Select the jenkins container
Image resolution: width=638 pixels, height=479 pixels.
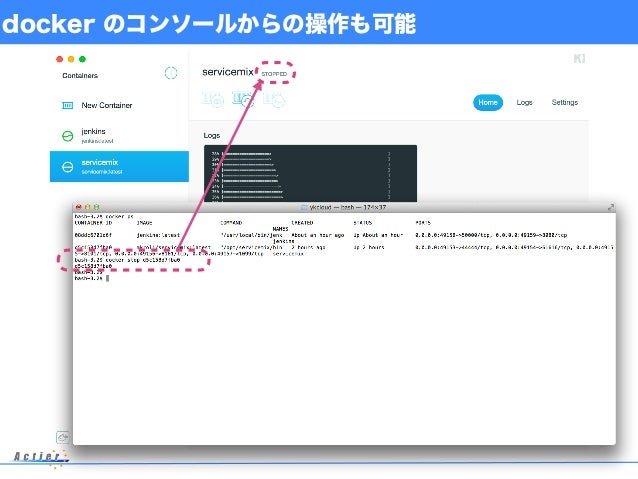point(119,136)
